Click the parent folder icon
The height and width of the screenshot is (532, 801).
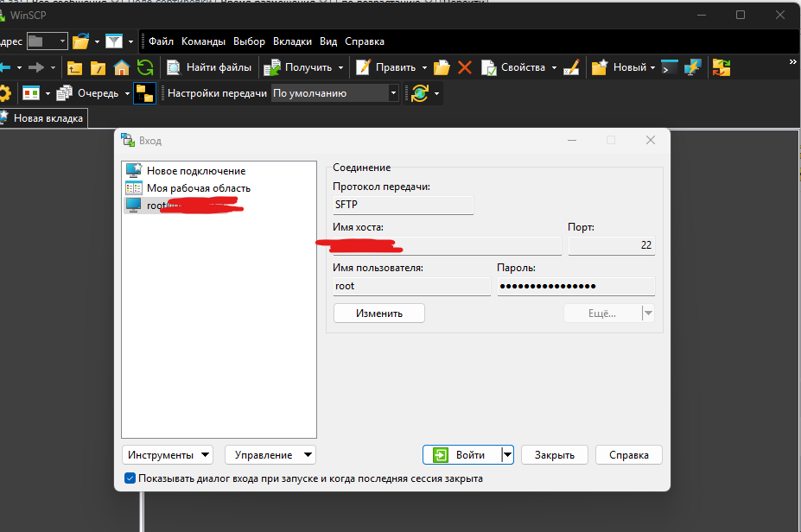point(75,67)
